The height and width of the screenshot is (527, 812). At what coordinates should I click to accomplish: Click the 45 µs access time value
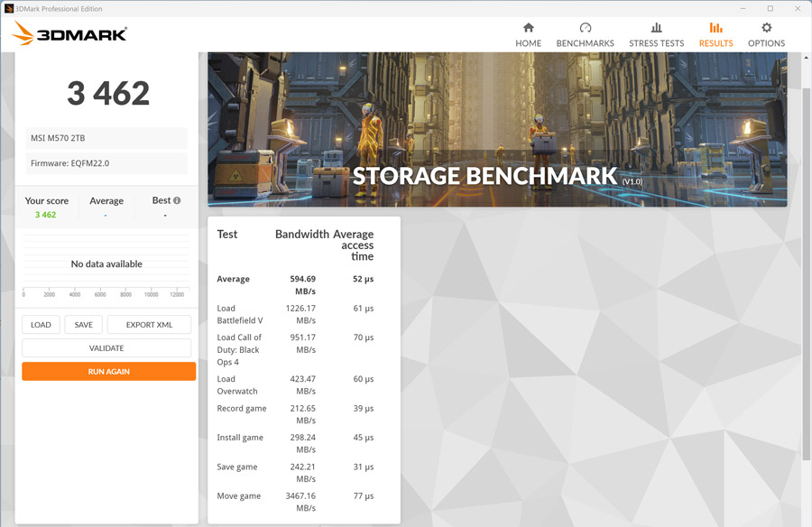click(x=363, y=438)
